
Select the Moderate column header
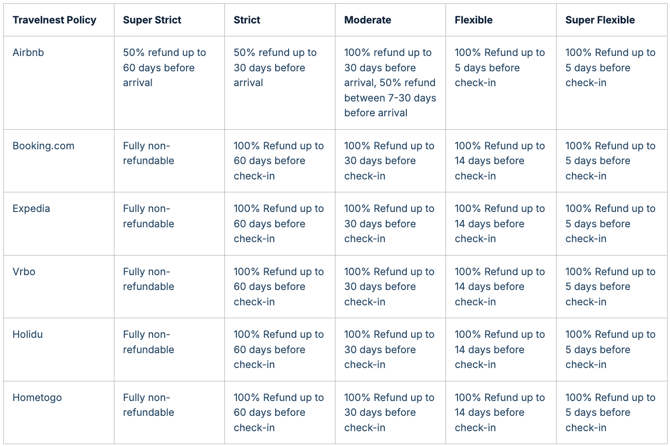click(x=368, y=20)
